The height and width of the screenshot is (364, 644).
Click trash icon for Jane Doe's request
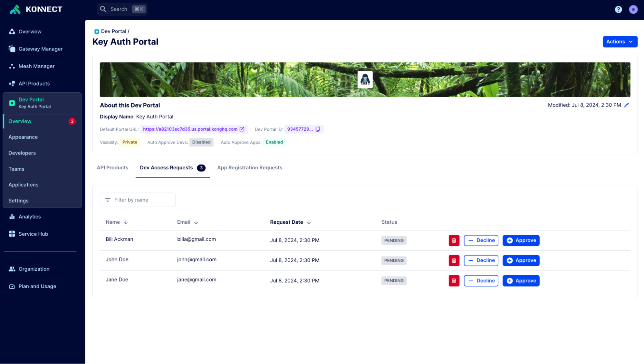coord(454,281)
